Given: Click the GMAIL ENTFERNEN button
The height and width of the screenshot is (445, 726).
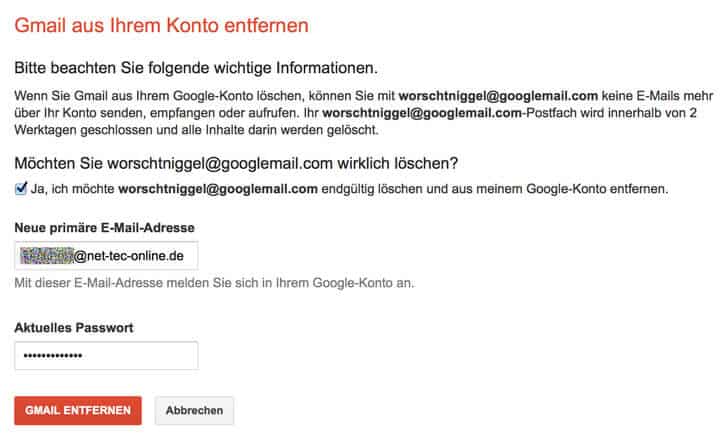Looking at the screenshot, I should click(x=78, y=410).
